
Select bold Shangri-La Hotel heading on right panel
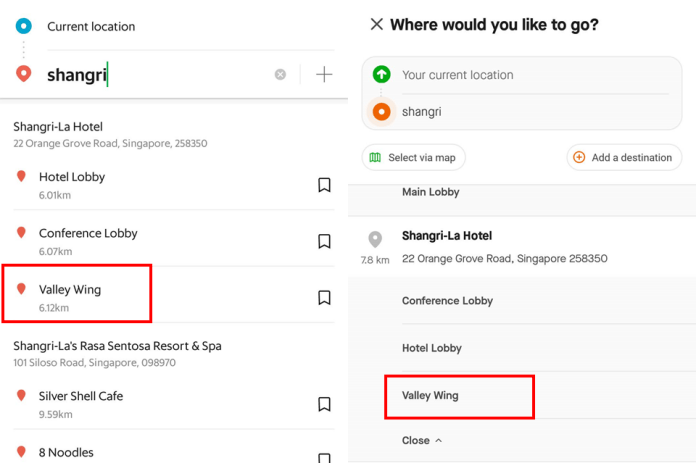pos(447,236)
